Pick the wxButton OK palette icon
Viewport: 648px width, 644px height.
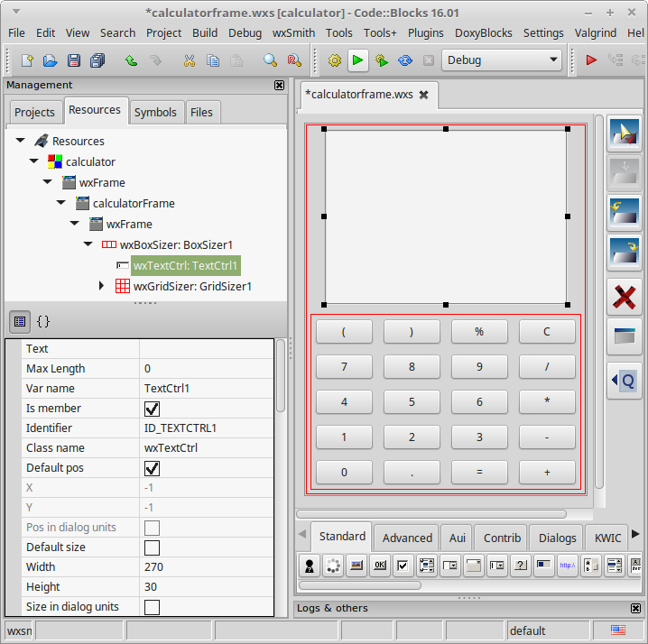(379, 566)
